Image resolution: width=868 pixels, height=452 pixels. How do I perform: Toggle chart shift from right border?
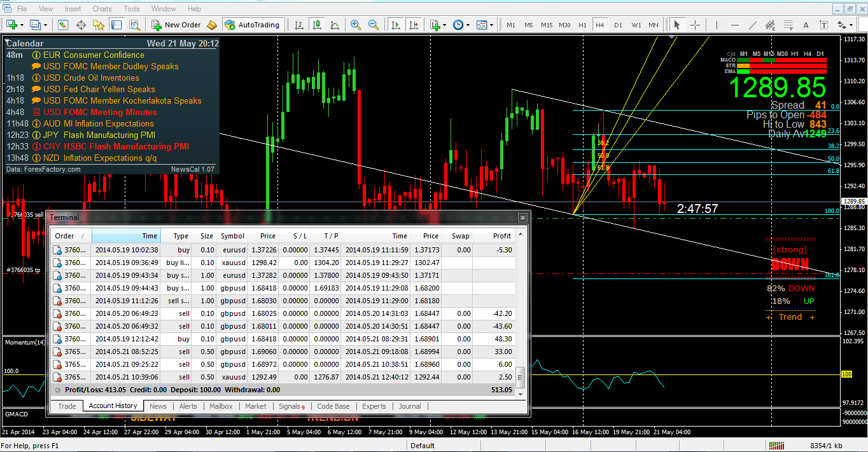click(x=414, y=25)
